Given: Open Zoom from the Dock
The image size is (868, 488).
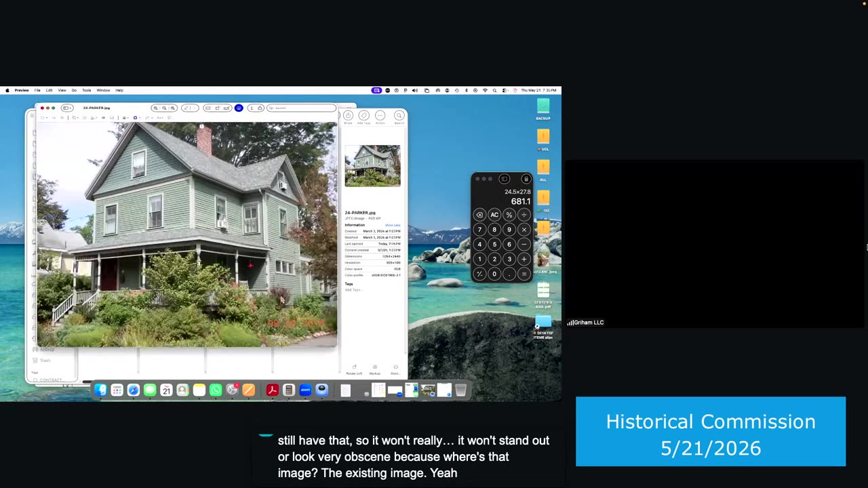Looking at the screenshot, I should [x=305, y=390].
